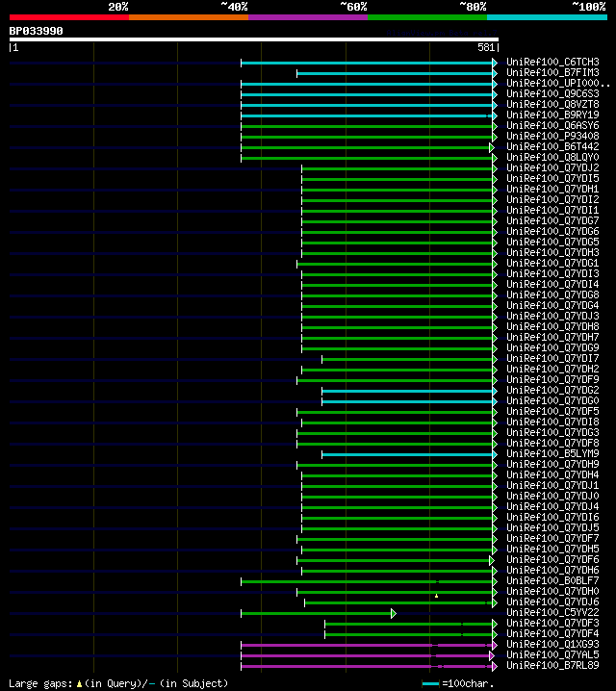Select the UniRef100_Q7YDF5 label

coord(552,411)
